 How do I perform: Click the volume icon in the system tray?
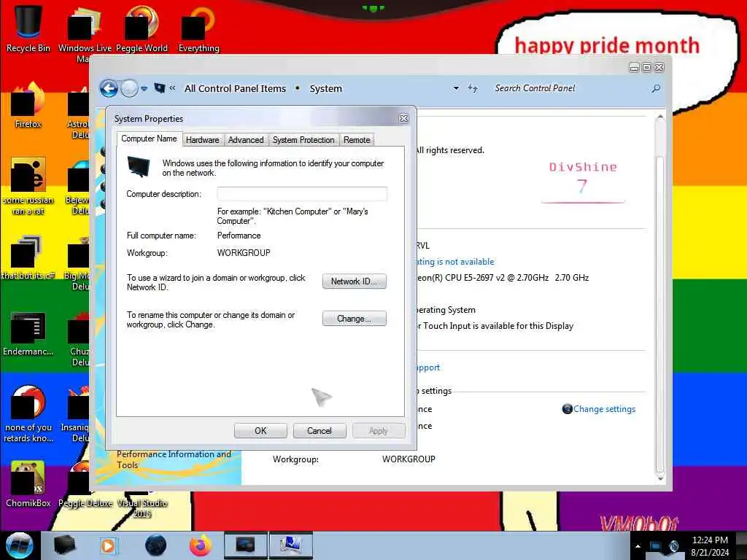coord(673,545)
